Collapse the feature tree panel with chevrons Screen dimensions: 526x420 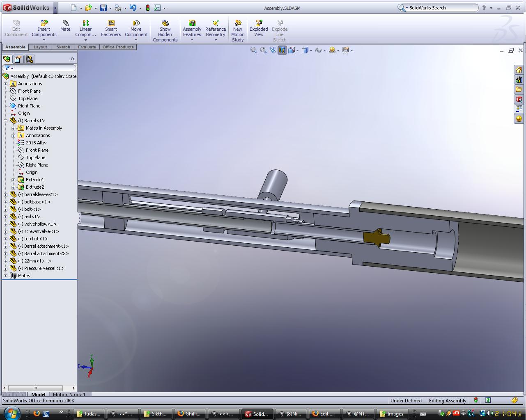(x=72, y=59)
